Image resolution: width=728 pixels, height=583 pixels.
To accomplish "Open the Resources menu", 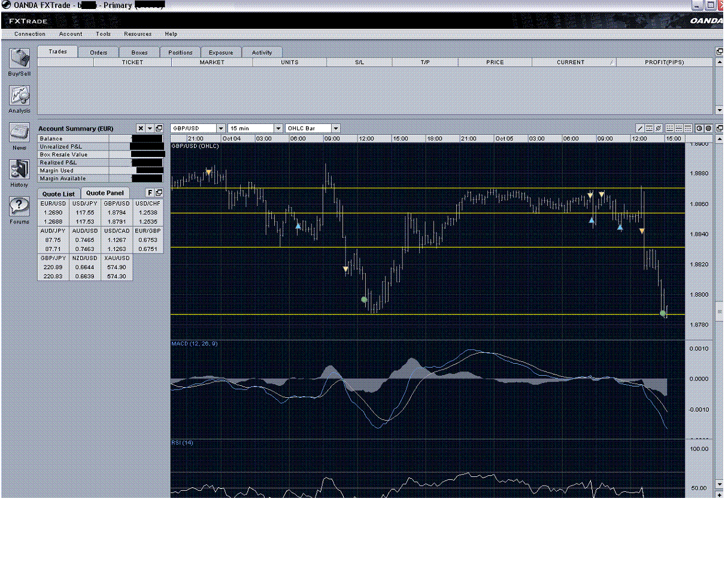I will click(138, 34).
